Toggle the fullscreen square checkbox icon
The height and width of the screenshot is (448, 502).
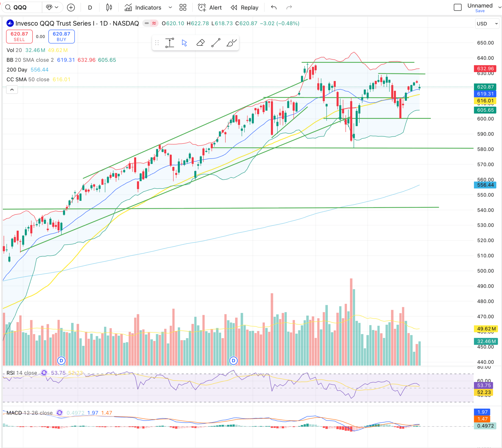458,8
